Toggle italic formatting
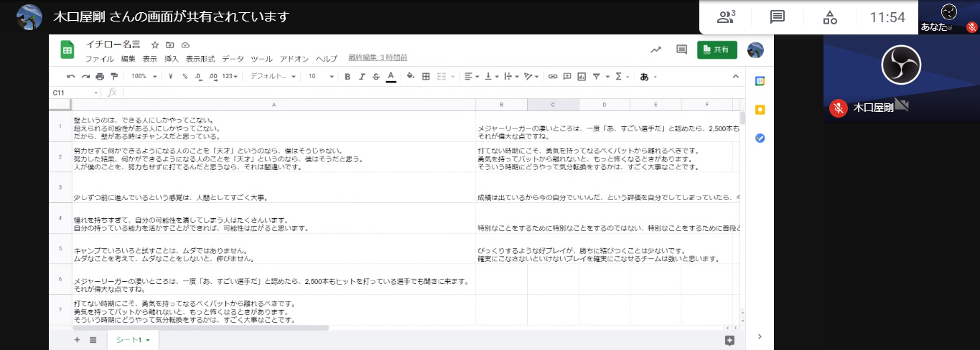The width and height of the screenshot is (980, 350). tap(362, 76)
